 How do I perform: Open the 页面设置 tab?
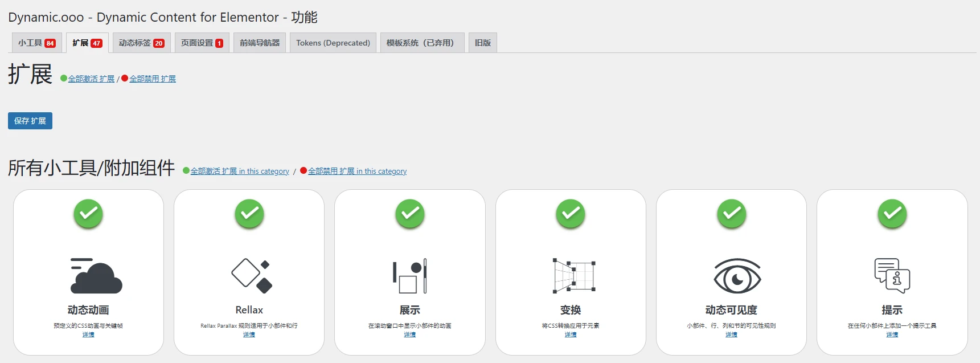point(202,43)
